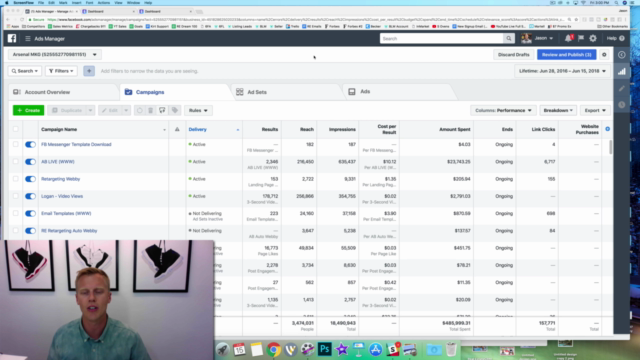Collapse the right side panel arrow

click(622, 55)
